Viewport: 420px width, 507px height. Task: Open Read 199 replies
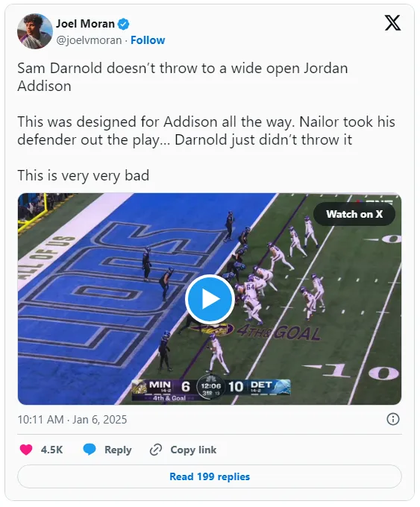point(210,476)
